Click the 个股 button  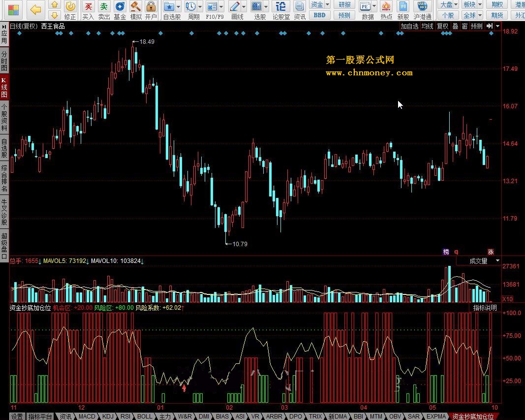tap(448, 15)
